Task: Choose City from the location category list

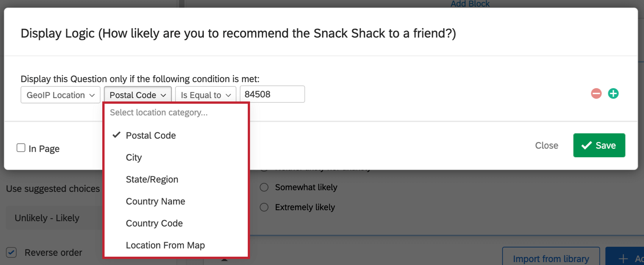Action: pos(133,157)
